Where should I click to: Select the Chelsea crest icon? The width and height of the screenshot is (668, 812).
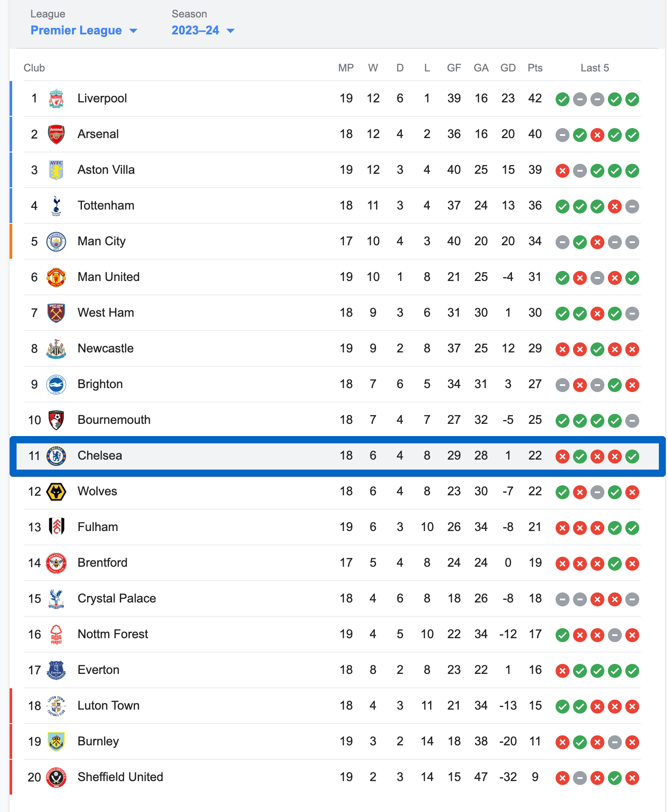[56, 456]
